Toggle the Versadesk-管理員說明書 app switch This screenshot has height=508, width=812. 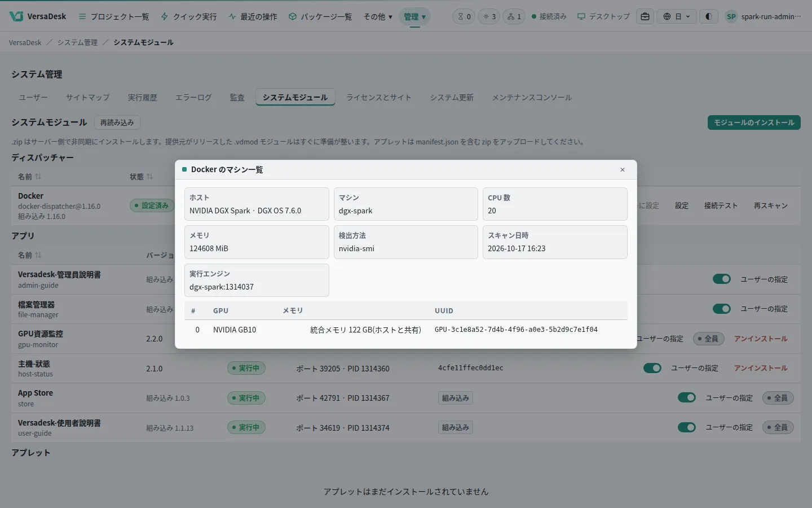[x=722, y=279]
